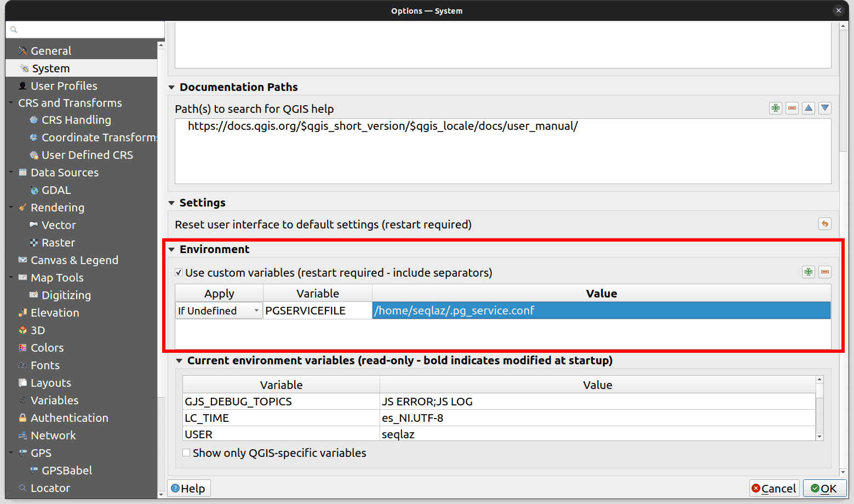Image resolution: width=854 pixels, height=504 pixels.
Task: Reset user interface to default settings
Action: coord(825,224)
